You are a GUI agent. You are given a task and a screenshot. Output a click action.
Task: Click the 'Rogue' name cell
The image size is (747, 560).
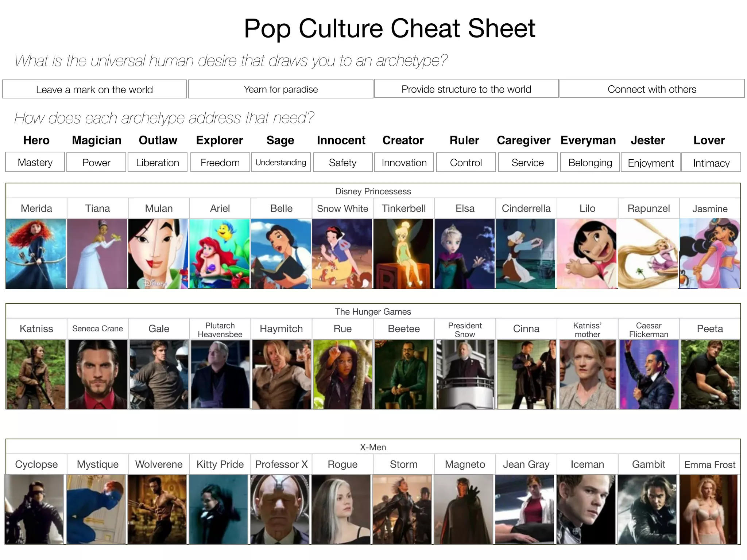tap(342, 464)
